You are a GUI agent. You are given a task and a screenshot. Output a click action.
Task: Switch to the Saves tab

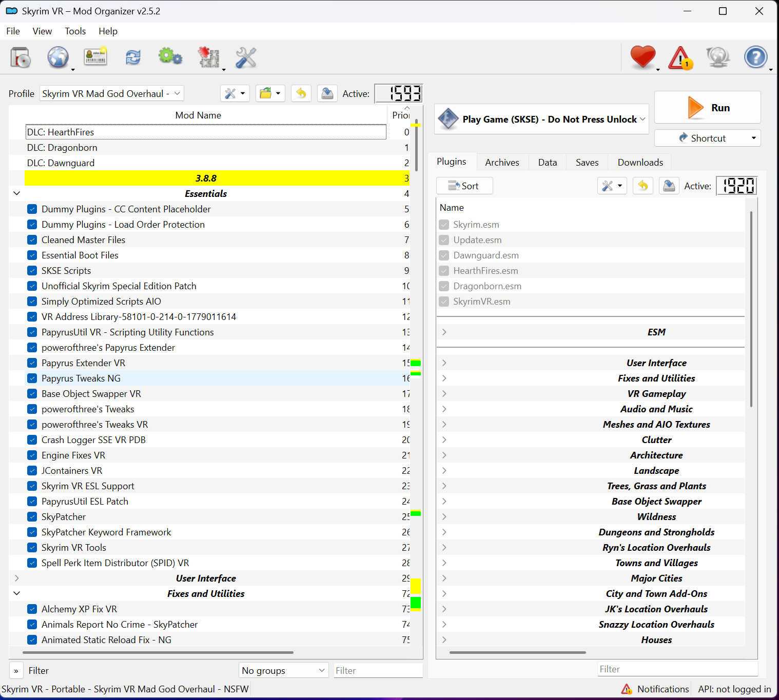click(x=587, y=162)
